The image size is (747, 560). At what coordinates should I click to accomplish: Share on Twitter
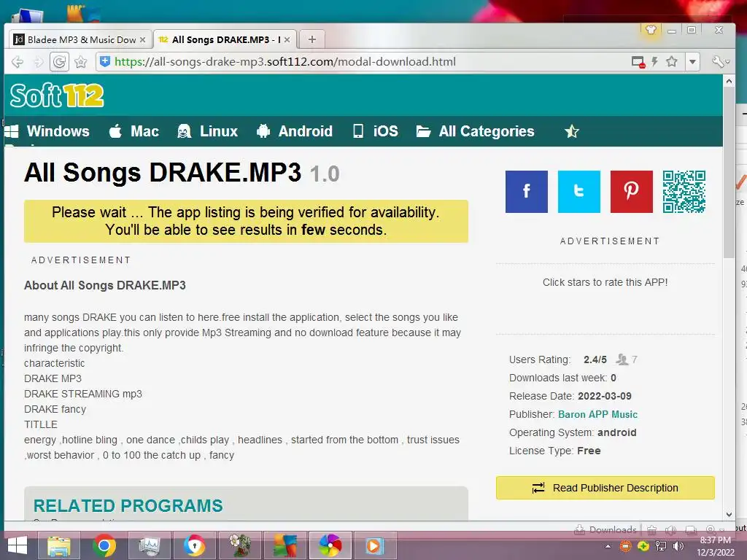click(578, 192)
